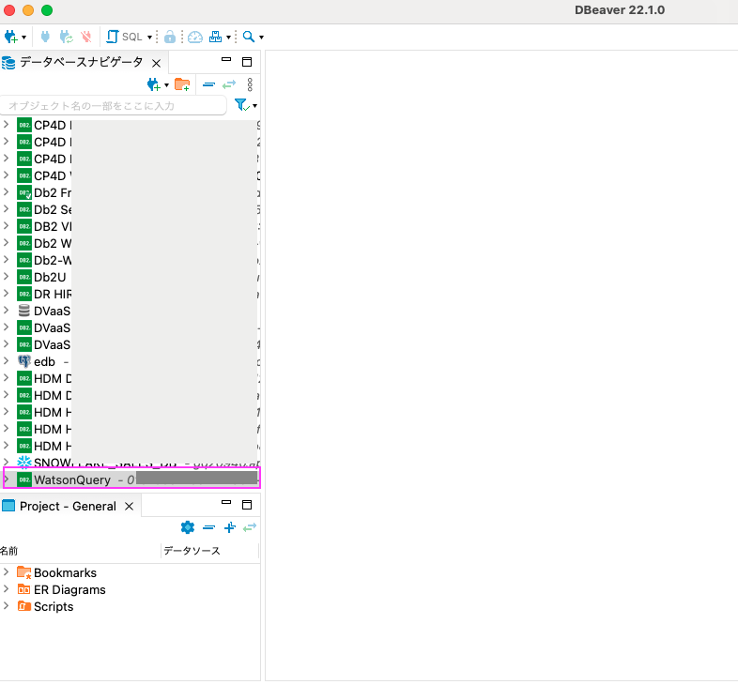Close the データベースナビゲータ tab
Screen dimensions: 738x700
click(x=156, y=63)
